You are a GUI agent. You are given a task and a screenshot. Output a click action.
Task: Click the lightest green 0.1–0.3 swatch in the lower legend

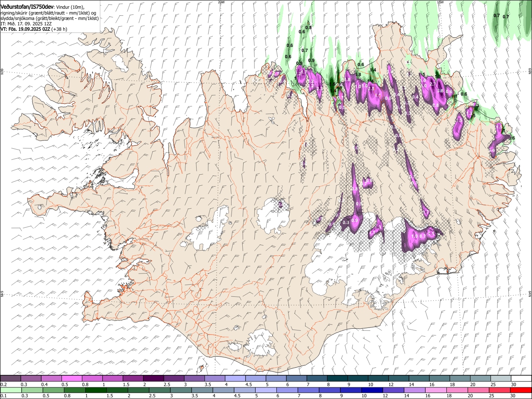click(11, 390)
